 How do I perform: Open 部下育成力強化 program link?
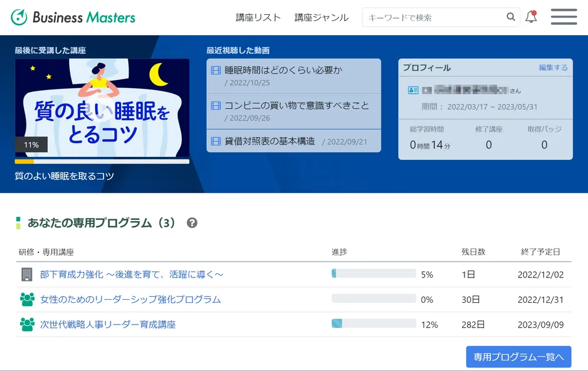[x=132, y=275]
